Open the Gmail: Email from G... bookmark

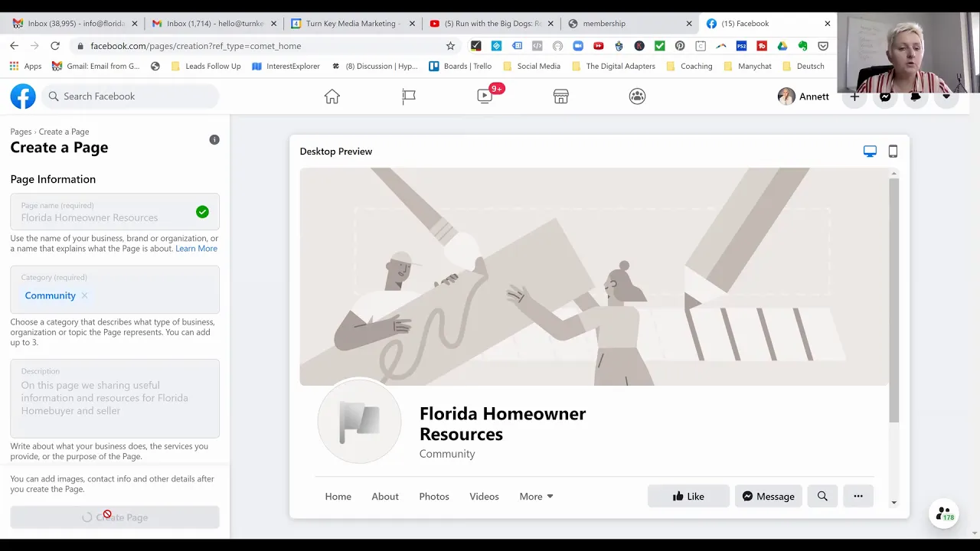96,67
